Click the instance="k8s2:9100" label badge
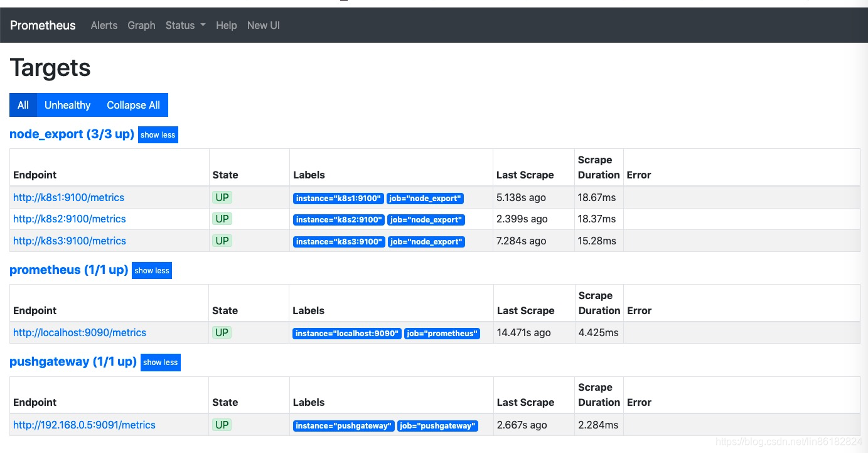868x453 pixels. tap(339, 220)
